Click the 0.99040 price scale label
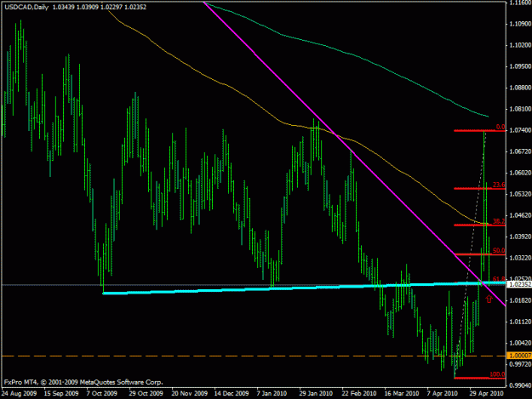The height and width of the screenshot is (399, 532). (x=520, y=385)
